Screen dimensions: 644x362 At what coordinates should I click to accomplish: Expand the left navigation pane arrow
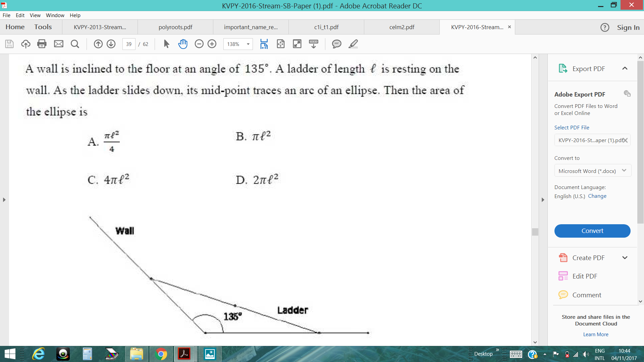point(4,200)
